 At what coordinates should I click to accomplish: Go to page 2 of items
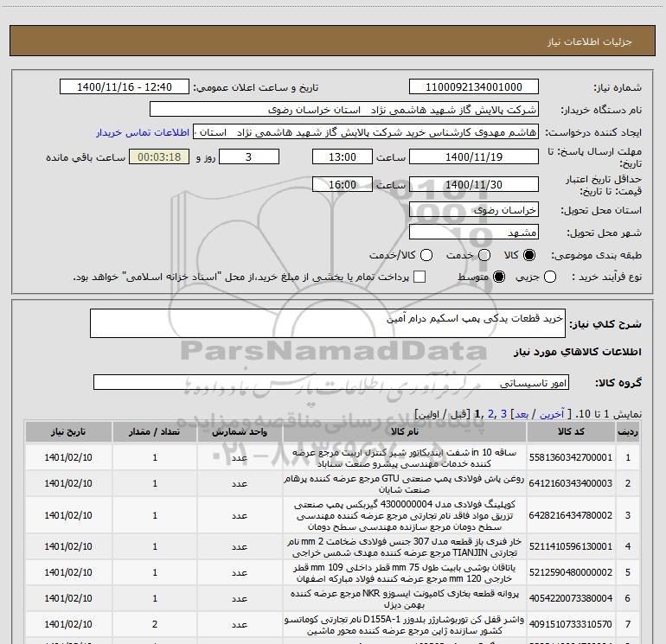(x=491, y=413)
